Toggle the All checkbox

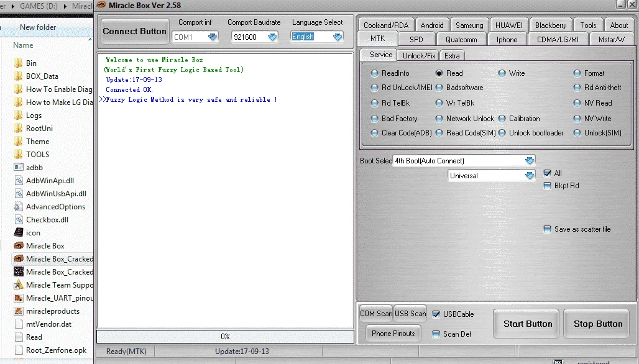(x=547, y=173)
